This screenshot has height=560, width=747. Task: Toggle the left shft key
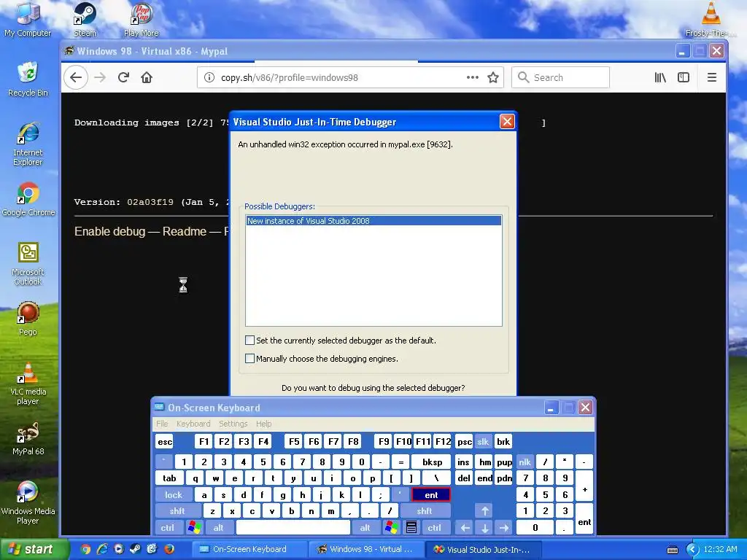(177, 511)
